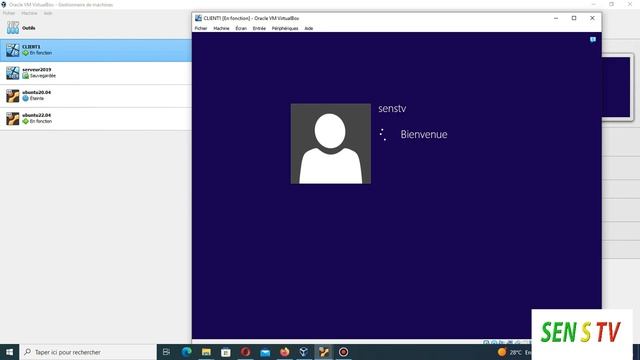Image resolution: width=640 pixels, height=360 pixels.
Task: Switch to the running VM taskbar icon
Action: click(x=324, y=352)
